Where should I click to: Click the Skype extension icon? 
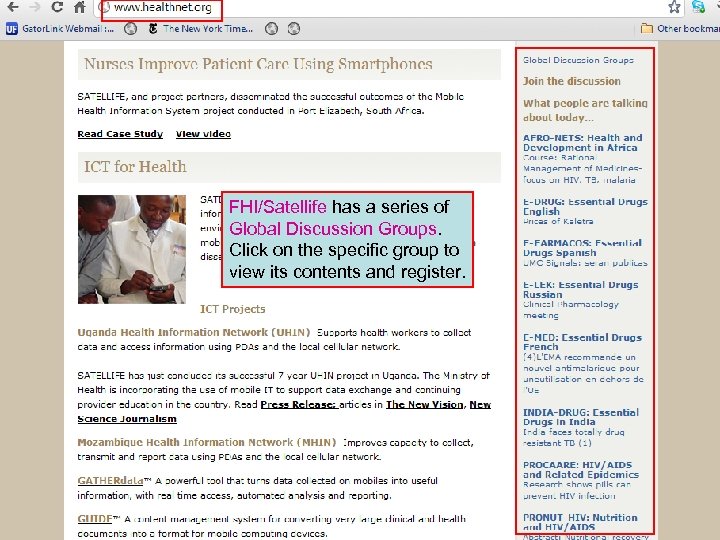click(x=698, y=6)
